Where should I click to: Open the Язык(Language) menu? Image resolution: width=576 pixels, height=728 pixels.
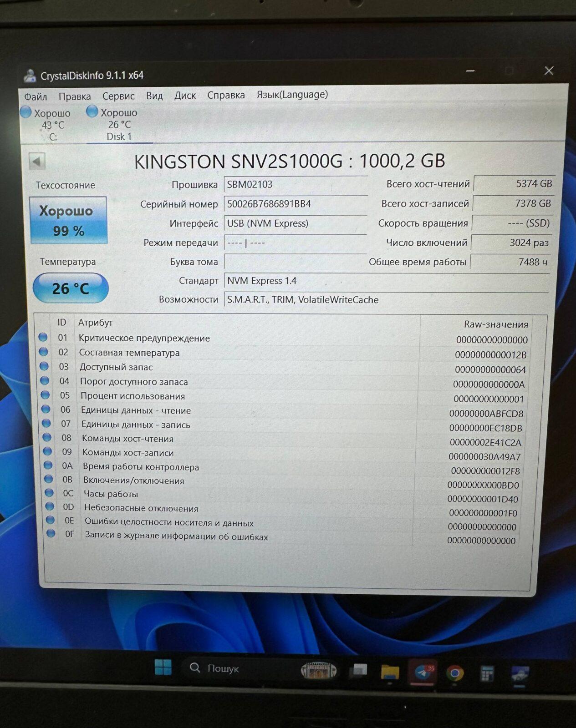(x=292, y=94)
